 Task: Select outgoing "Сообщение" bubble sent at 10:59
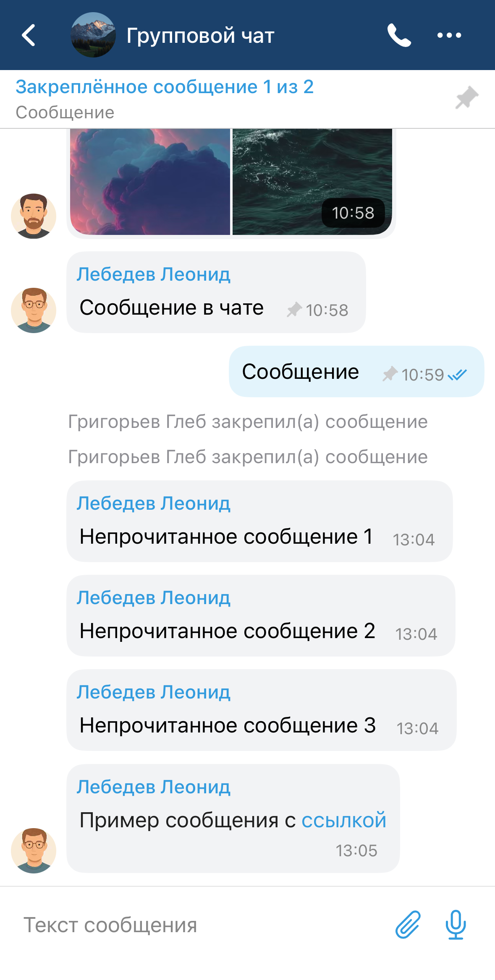tap(356, 372)
